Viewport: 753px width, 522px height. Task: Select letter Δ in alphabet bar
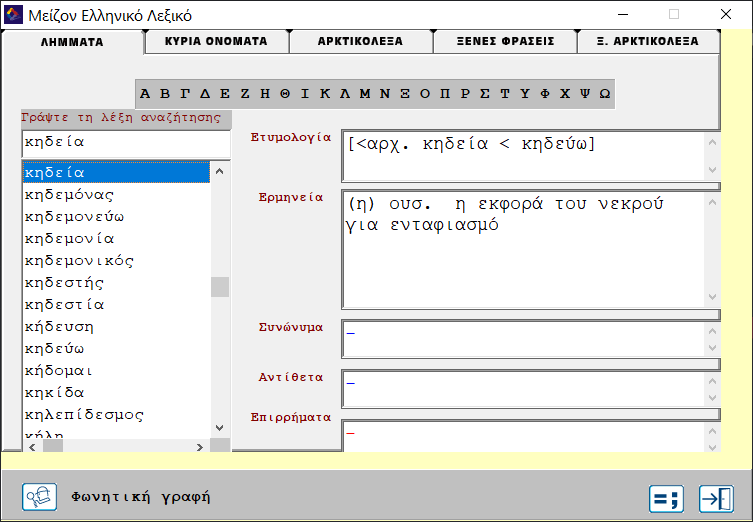[x=205, y=94]
